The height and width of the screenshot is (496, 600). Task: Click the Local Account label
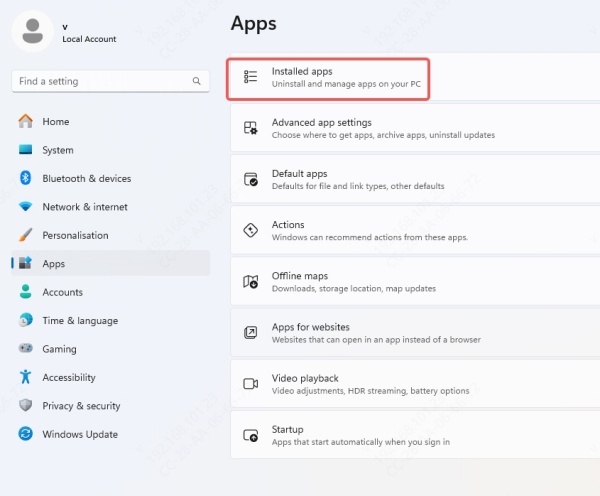click(89, 39)
